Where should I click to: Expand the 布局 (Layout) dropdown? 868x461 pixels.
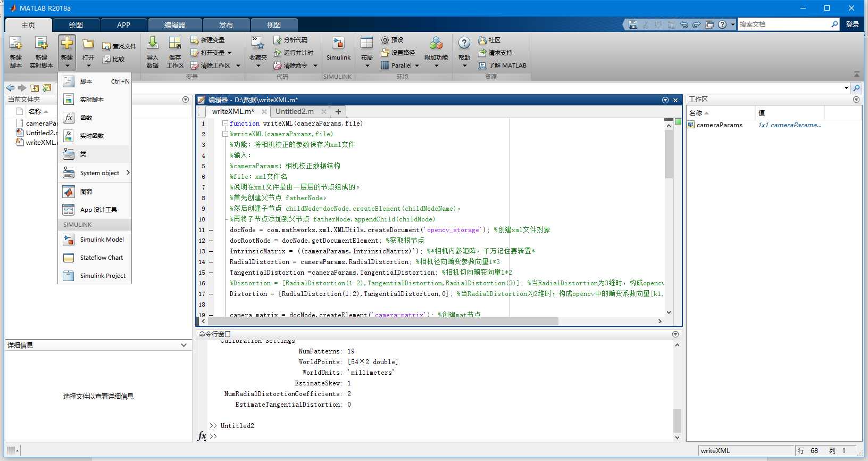coord(367,66)
